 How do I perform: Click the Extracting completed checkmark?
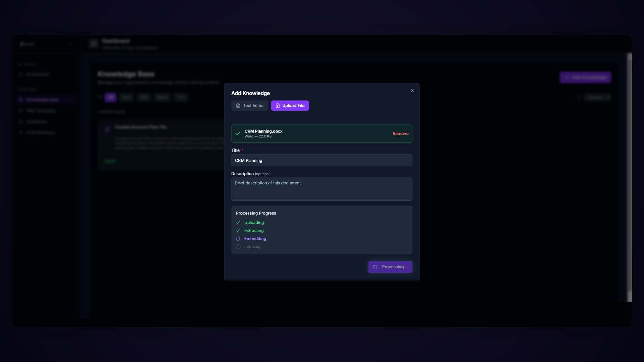238,231
